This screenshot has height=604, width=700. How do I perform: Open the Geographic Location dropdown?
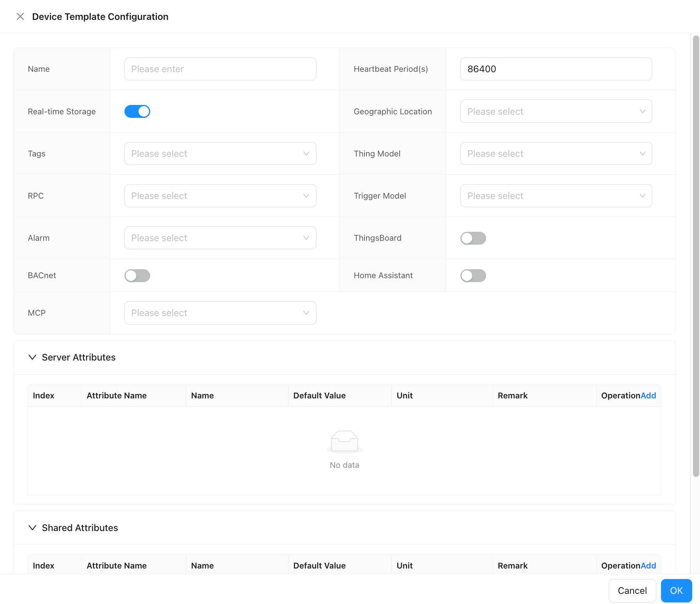[556, 112]
